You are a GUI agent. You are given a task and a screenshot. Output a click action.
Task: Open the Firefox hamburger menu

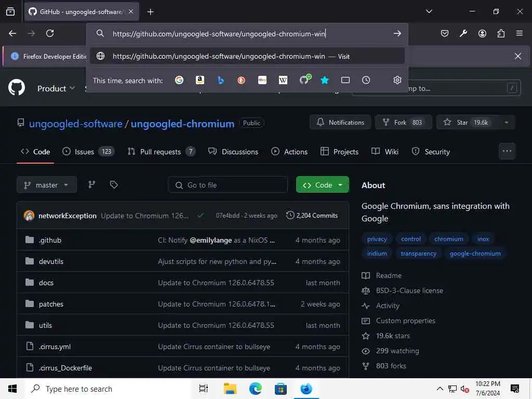click(520, 33)
